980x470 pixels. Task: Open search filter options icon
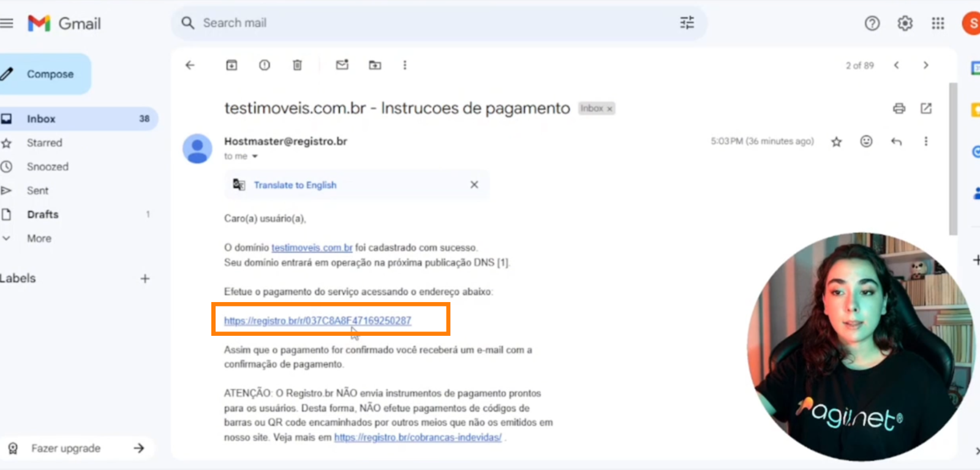(x=687, y=23)
